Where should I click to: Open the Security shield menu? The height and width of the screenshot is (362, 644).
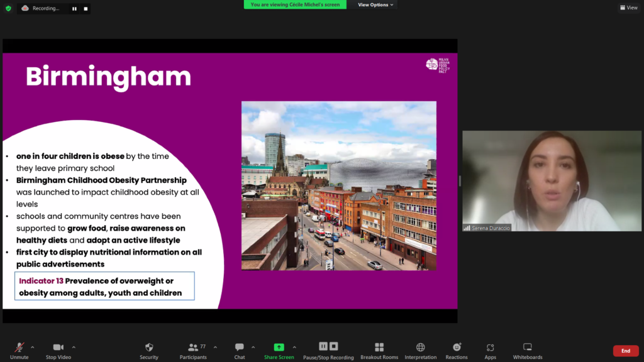[149, 350]
